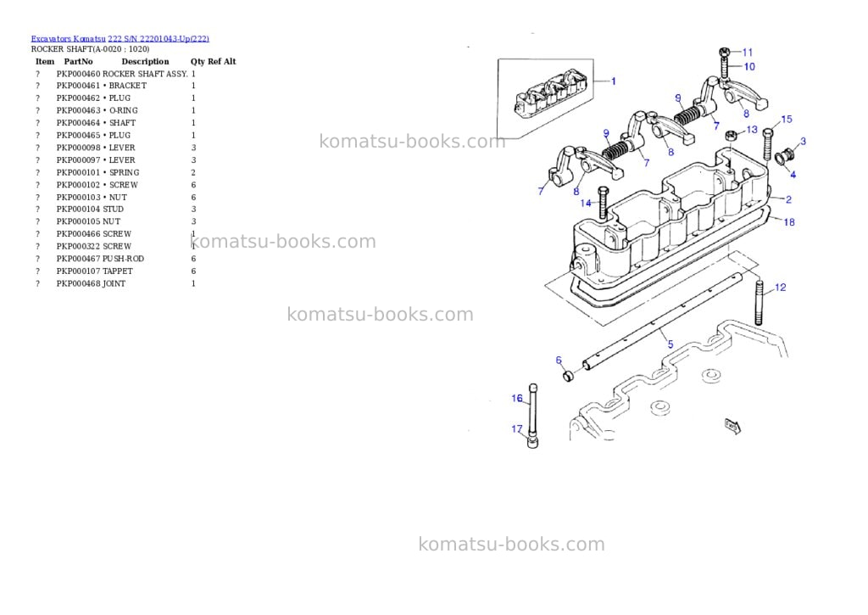Select the PKP000104 STUD row
Screen dimensions: 868x615
pos(115,210)
